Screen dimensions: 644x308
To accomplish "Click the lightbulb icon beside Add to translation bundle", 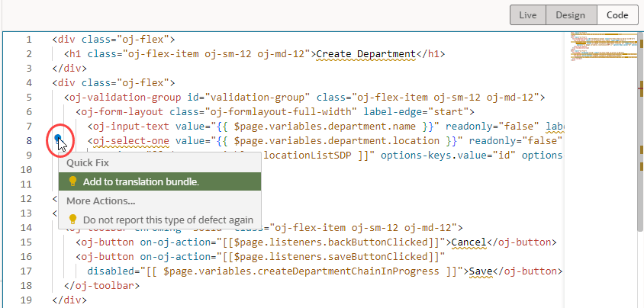I will click(x=72, y=181).
